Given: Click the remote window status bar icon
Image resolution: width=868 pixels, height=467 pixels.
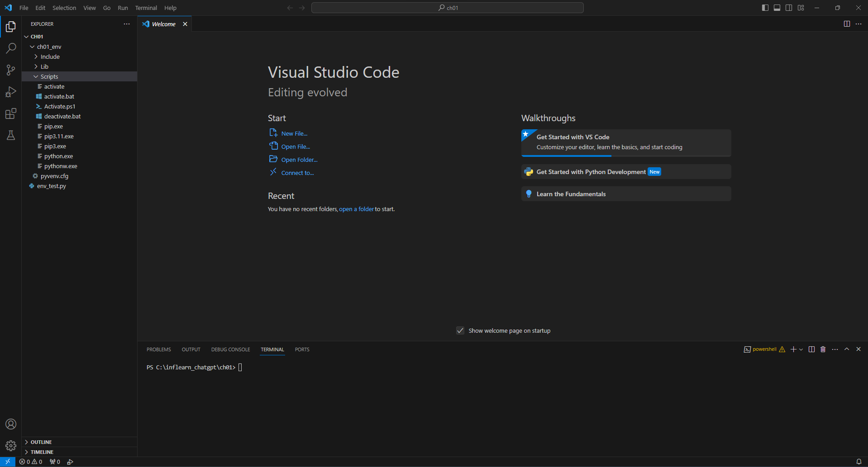Looking at the screenshot, I should point(8,462).
